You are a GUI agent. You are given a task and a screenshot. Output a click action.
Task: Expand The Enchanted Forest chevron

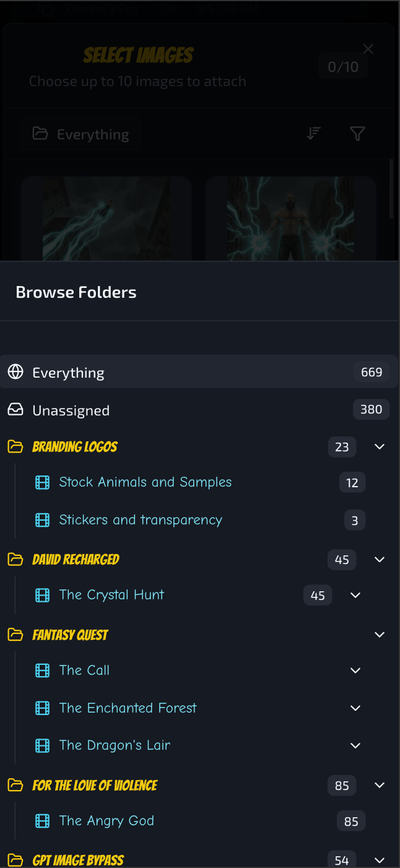tap(355, 708)
